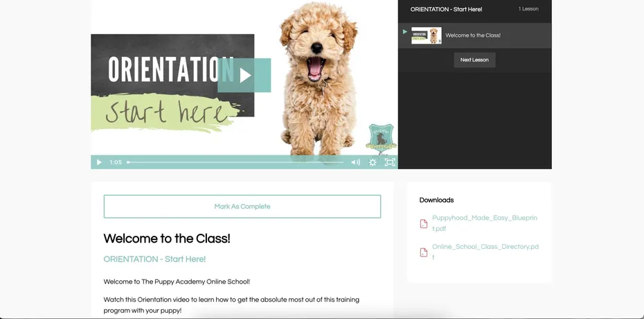
Task: Click the video progress bar track
Action: point(235,162)
